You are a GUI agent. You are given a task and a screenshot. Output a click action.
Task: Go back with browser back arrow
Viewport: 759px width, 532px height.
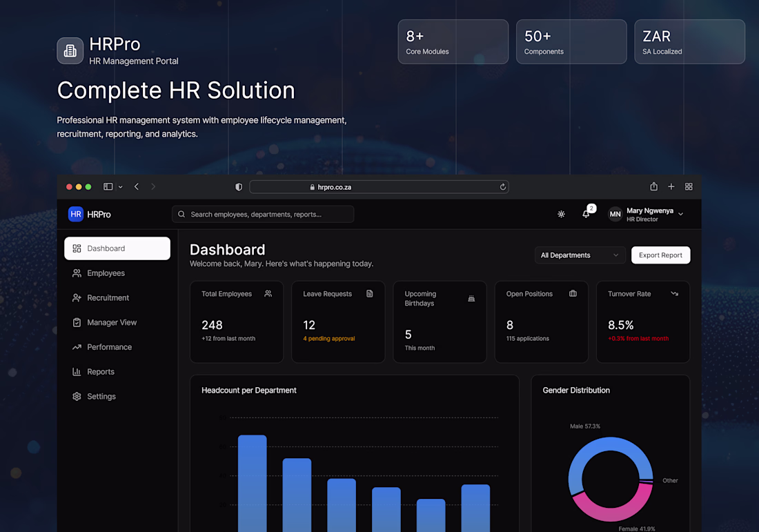(x=137, y=187)
